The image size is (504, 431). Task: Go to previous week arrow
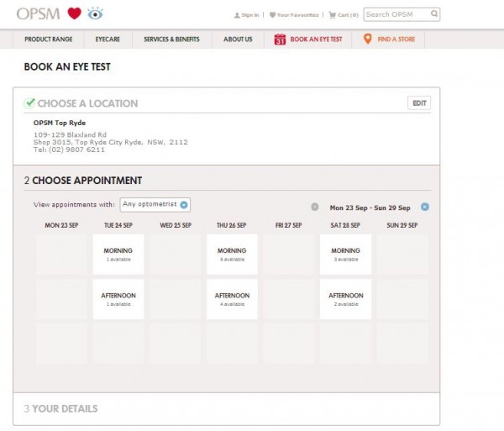coord(315,207)
